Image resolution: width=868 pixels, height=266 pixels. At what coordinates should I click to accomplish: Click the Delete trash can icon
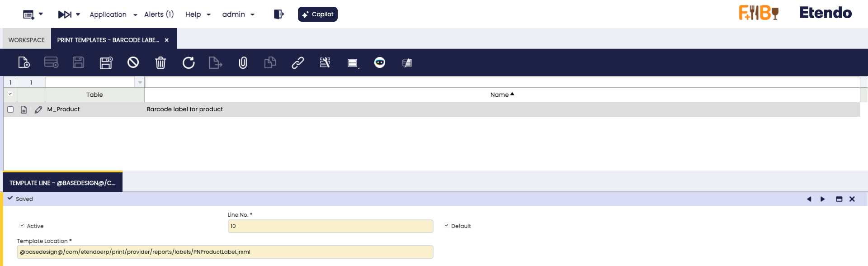click(x=160, y=62)
